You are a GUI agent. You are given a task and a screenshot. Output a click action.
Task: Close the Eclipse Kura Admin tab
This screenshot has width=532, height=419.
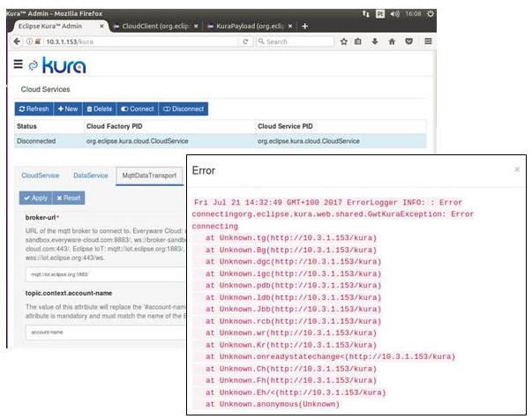pos(101,26)
